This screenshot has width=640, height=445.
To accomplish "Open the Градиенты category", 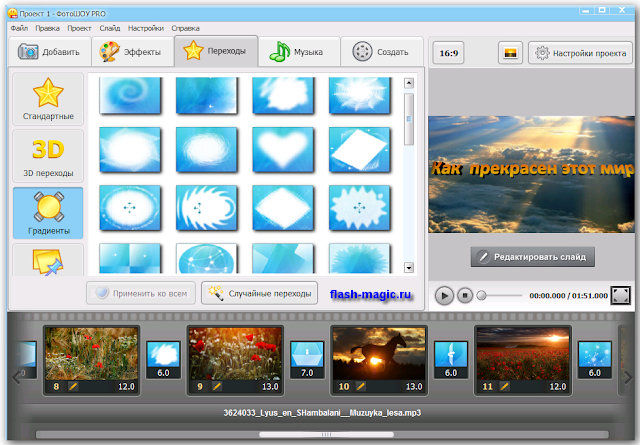I will (48, 213).
